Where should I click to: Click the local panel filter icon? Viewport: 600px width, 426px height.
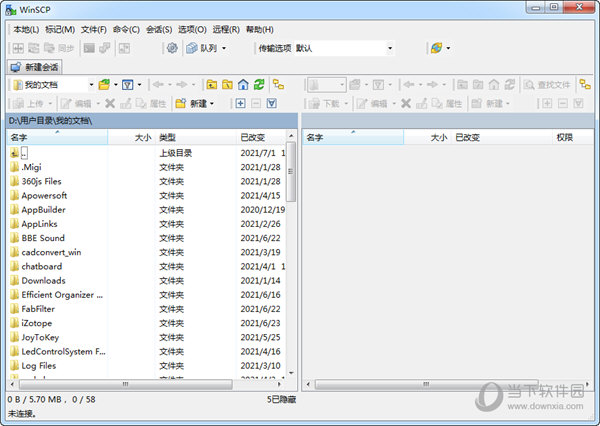127,84
